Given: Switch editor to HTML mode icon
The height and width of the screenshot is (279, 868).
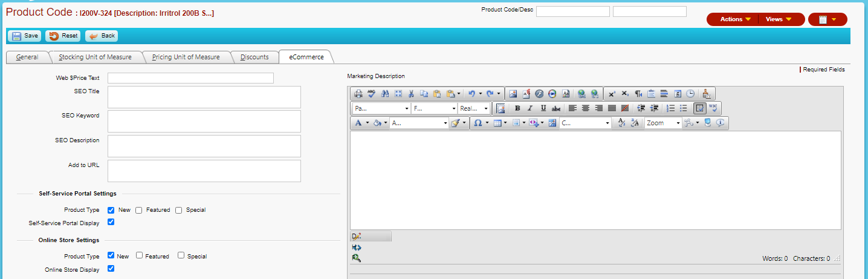Looking at the screenshot, I should [355, 247].
